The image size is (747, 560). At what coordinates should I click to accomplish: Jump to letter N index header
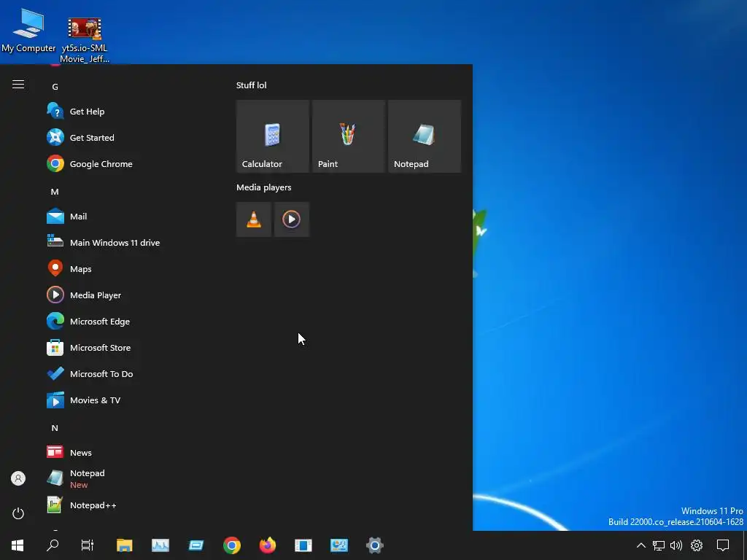[55, 427]
